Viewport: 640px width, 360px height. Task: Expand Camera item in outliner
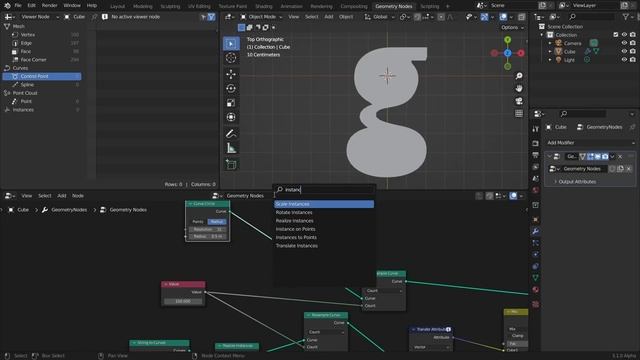pos(550,43)
